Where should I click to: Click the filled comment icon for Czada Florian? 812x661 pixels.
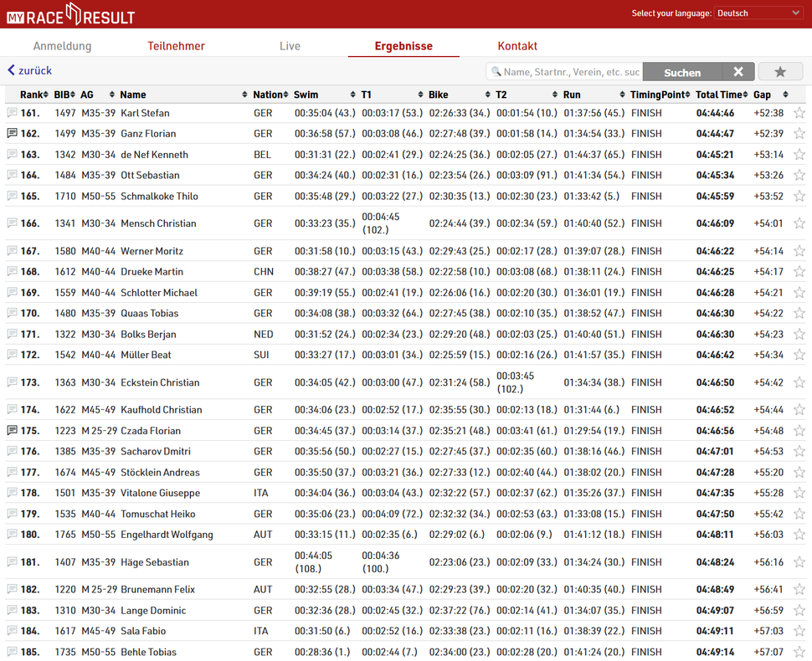[12, 430]
